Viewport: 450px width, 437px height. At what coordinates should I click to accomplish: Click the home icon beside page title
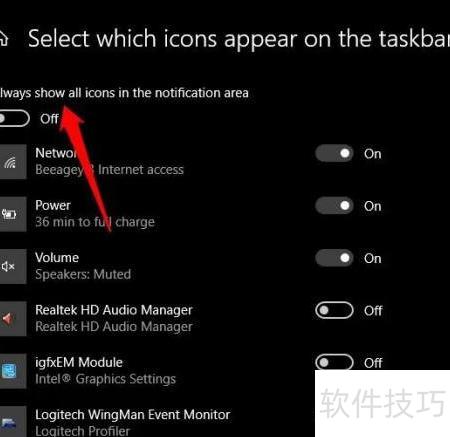tap(3, 38)
